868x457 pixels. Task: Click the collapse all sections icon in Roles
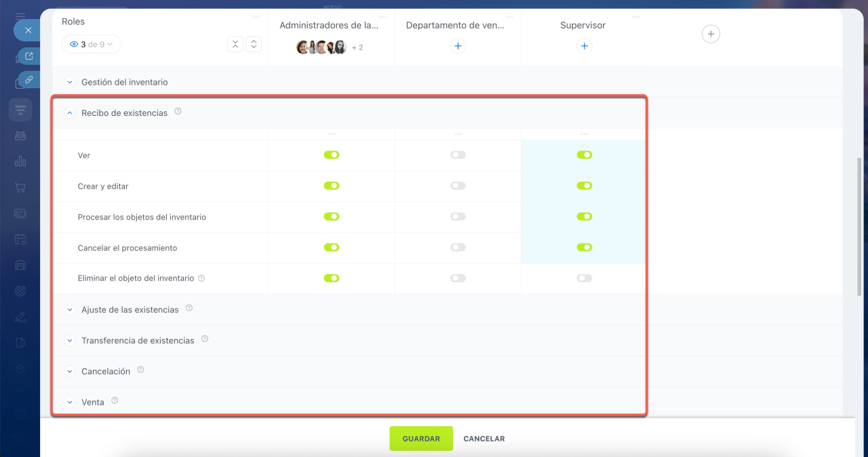click(x=235, y=44)
